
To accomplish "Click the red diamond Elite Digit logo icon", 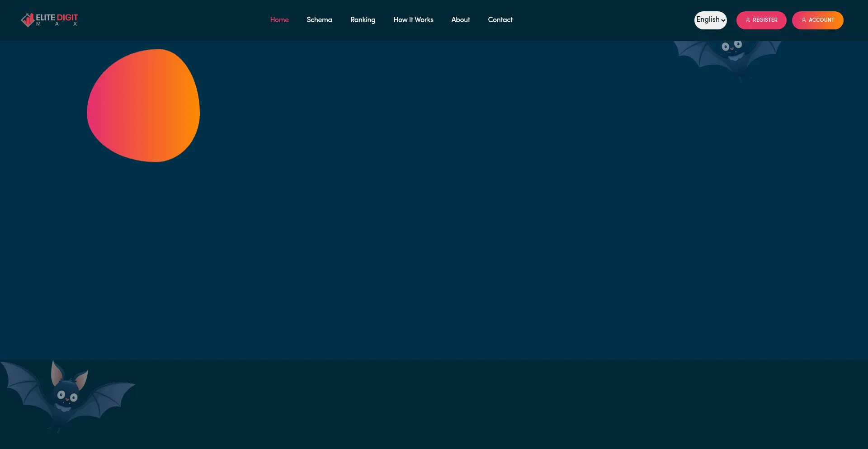I will point(28,20).
